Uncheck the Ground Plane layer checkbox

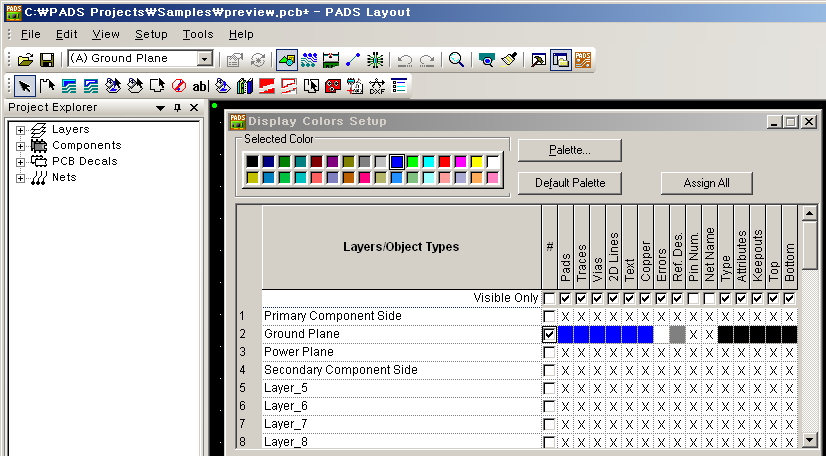(x=549, y=334)
